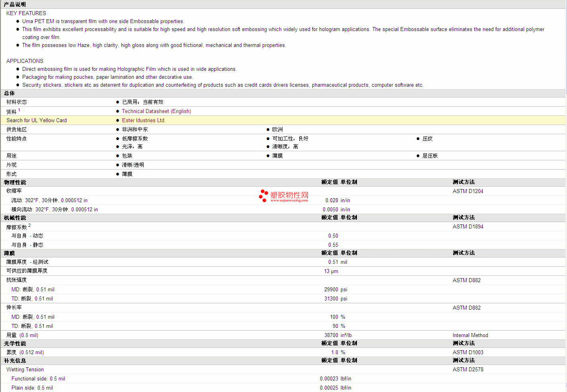
Task: Click the 薄膜厚度 - 经测试 row label
Action: 27,262
